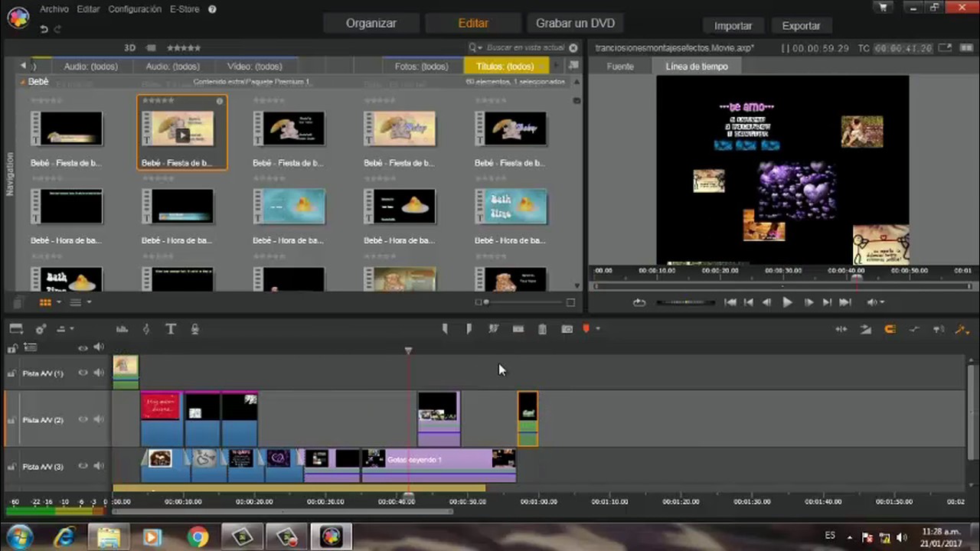Switch library to thumbnail grid view
The height and width of the screenshot is (551, 980).
[45, 302]
